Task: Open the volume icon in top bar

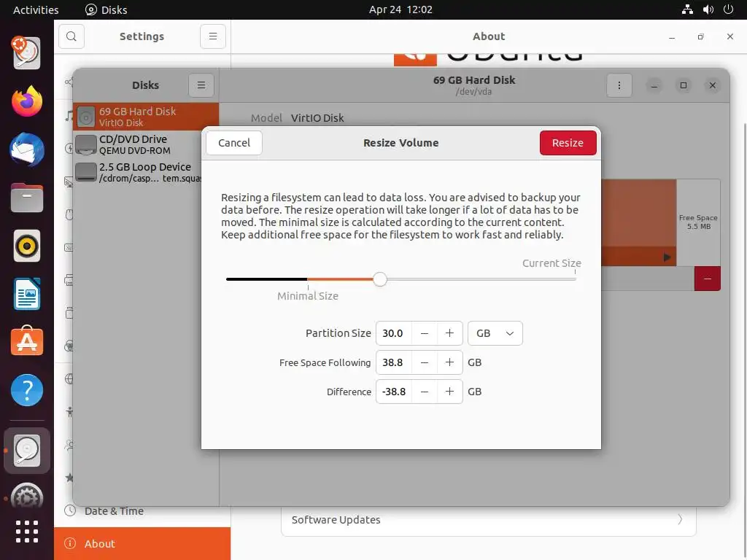Action: tap(708, 9)
